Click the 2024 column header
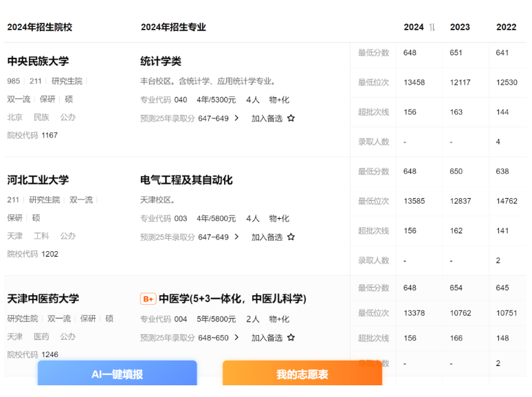Screen dimensions: 532x397 pos(414,27)
